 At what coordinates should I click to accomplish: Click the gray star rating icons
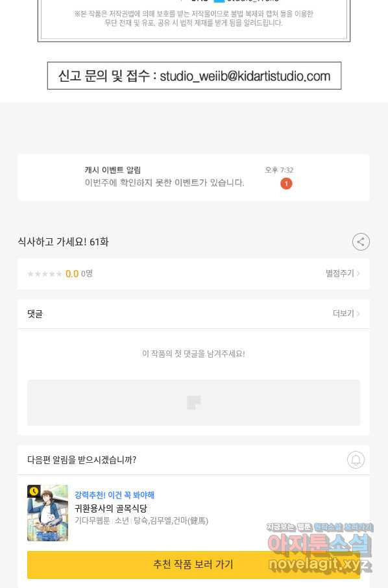(x=45, y=274)
